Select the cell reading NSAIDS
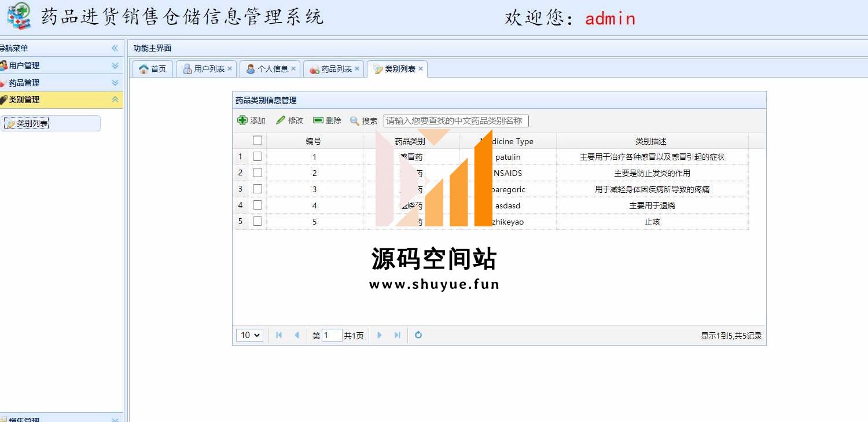Screen dimensions: 868x422 (x=507, y=173)
